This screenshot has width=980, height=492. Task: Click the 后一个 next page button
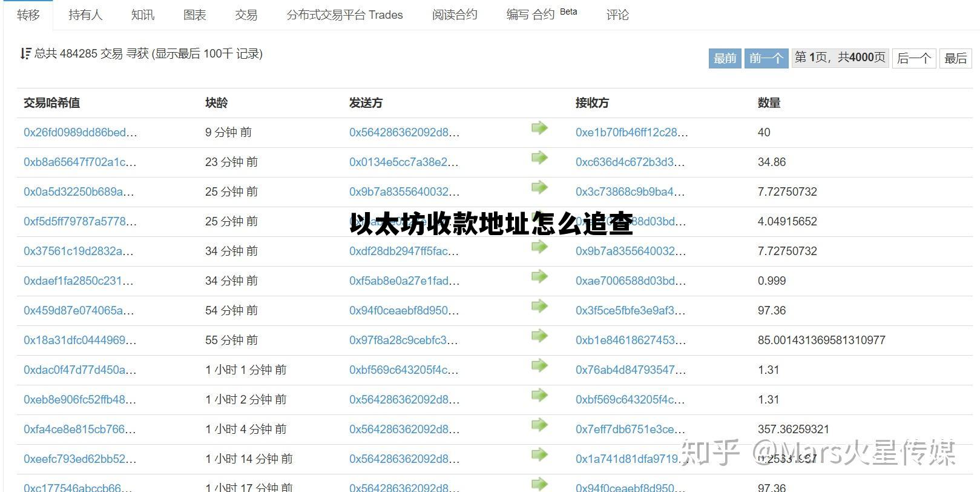(913, 58)
